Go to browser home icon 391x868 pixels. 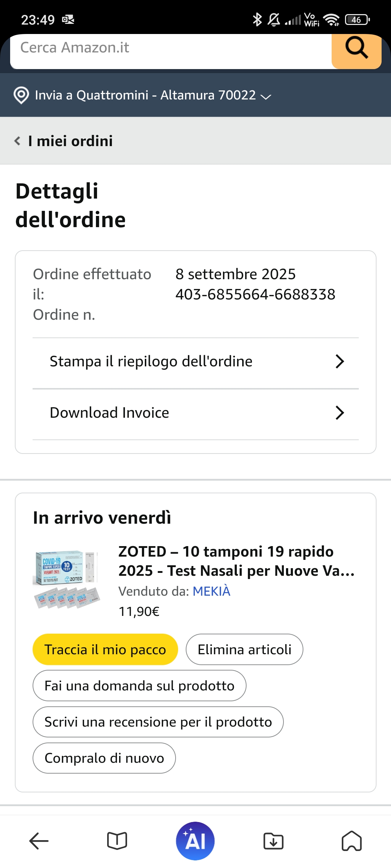[352, 841]
